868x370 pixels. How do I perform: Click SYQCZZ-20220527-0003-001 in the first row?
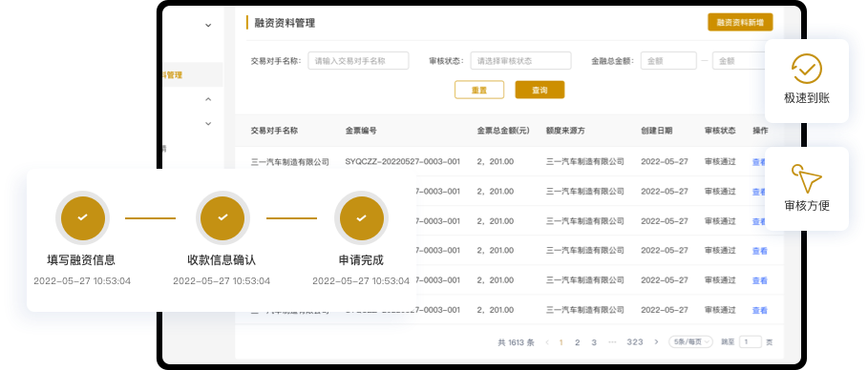click(402, 161)
